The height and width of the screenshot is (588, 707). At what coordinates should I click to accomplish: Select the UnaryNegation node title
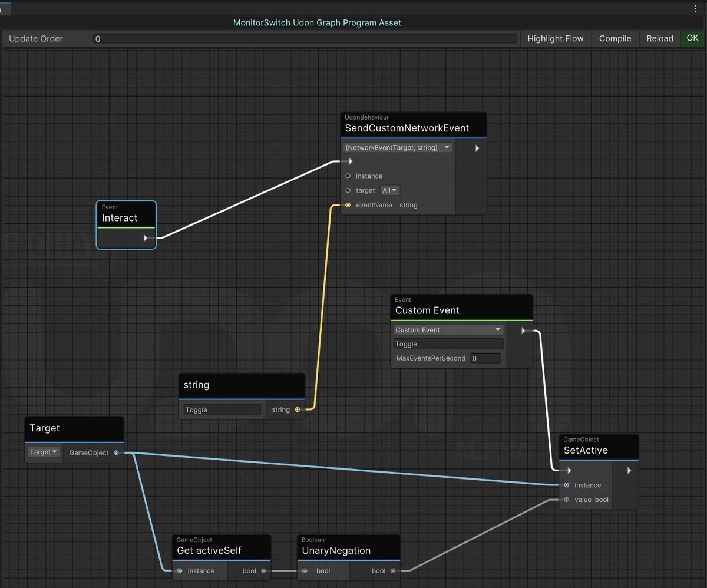click(x=336, y=550)
